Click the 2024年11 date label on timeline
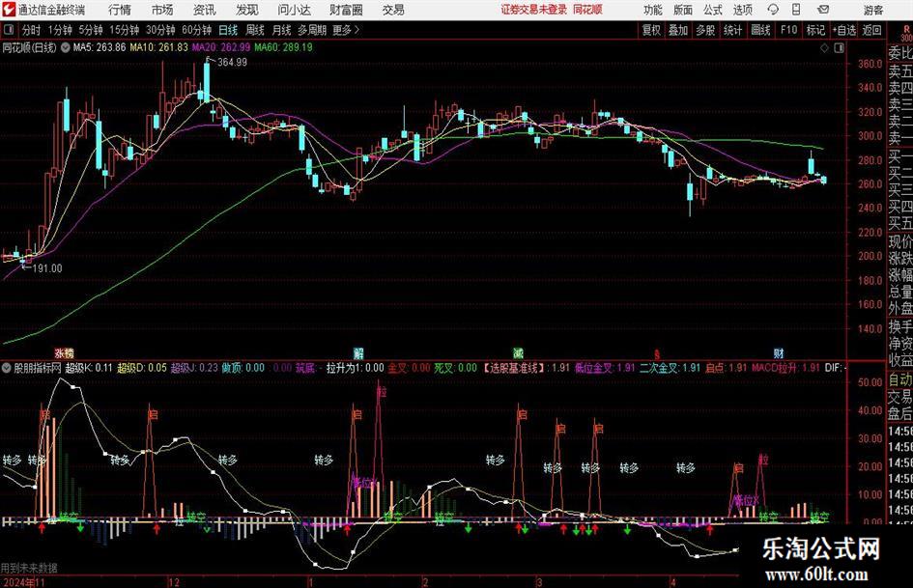 [24, 582]
